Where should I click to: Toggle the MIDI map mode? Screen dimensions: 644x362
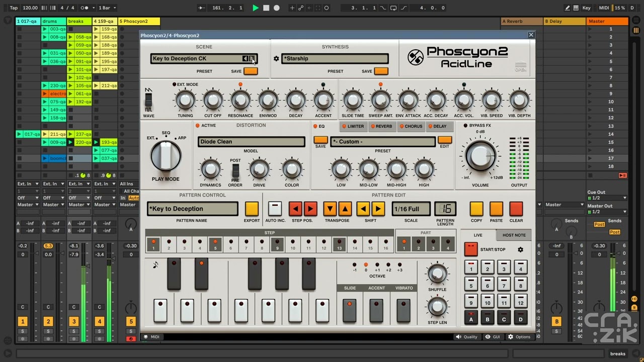coord(604,8)
